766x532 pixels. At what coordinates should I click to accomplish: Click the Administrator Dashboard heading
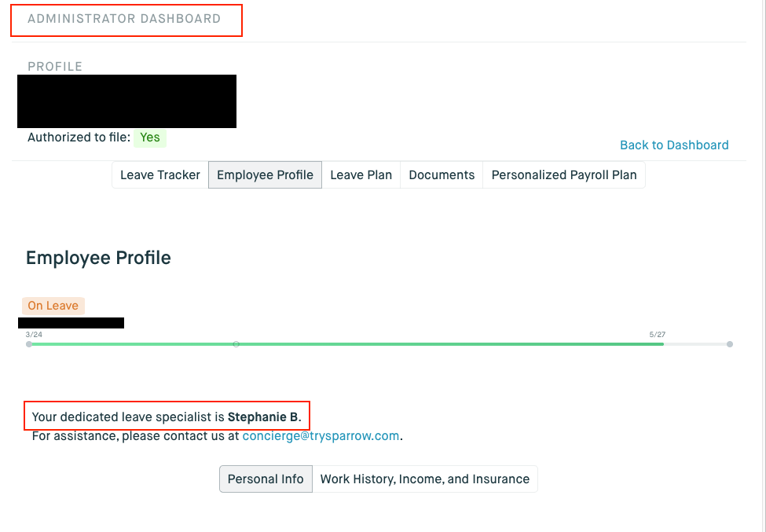(124, 19)
